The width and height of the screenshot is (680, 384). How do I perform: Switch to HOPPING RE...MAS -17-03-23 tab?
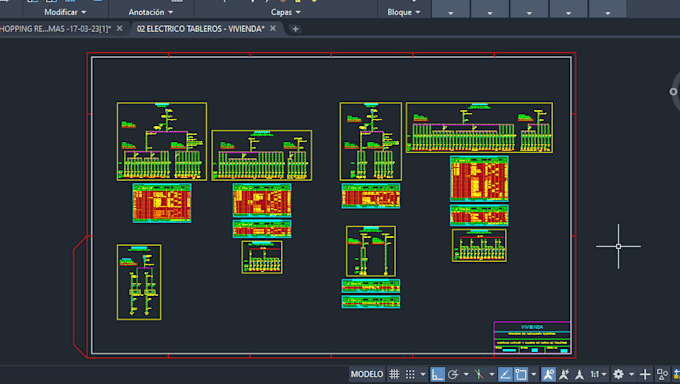pyautogui.click(x=56, y=29)
